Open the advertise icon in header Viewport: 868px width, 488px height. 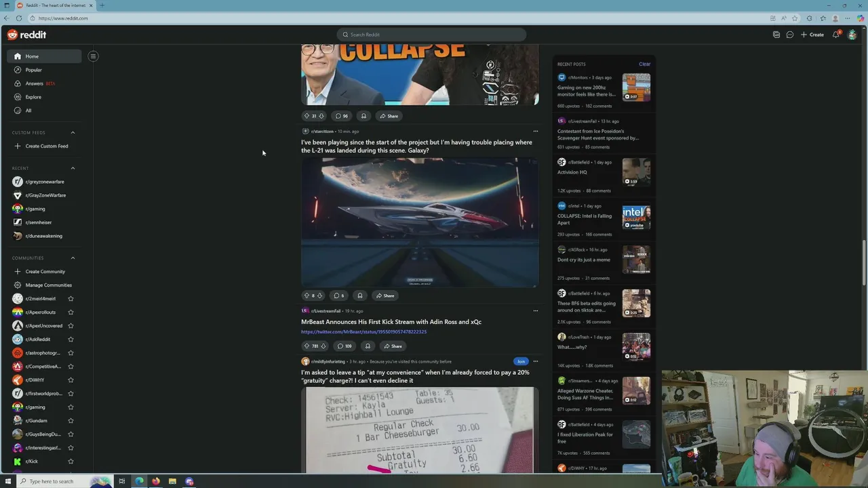(776, 35)
